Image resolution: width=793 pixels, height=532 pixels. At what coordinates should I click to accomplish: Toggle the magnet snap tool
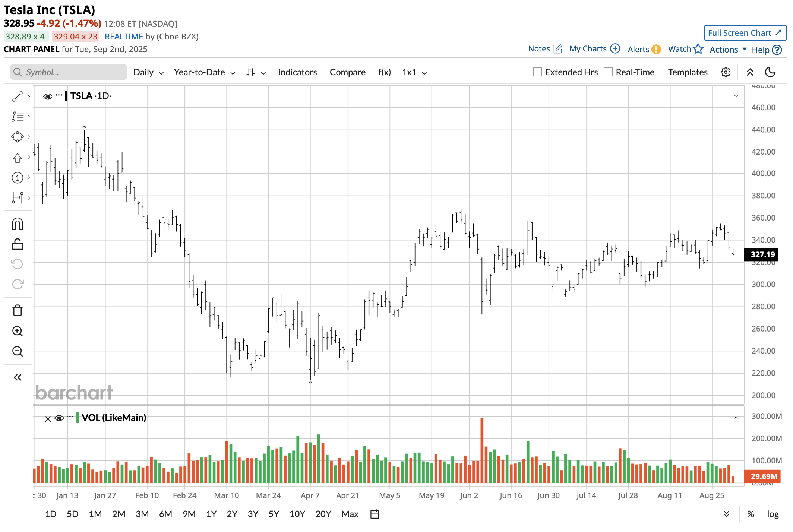point(18,224)
